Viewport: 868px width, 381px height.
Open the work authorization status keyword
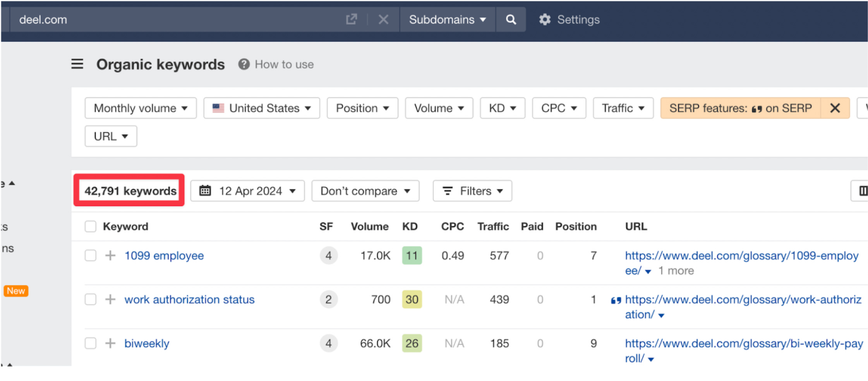(x=189, y=299)
